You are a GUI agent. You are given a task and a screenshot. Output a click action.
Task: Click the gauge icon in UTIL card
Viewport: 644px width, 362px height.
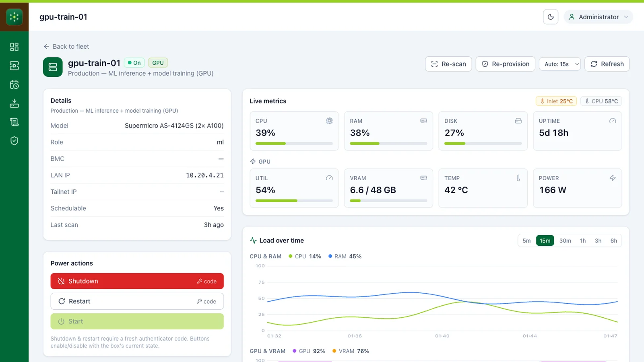[x=329, y=178]
